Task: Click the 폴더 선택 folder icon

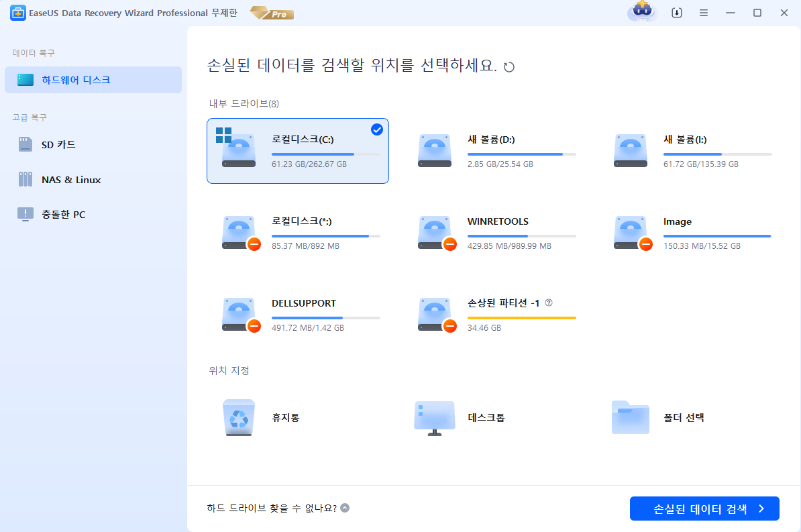Action: [630, 417]
